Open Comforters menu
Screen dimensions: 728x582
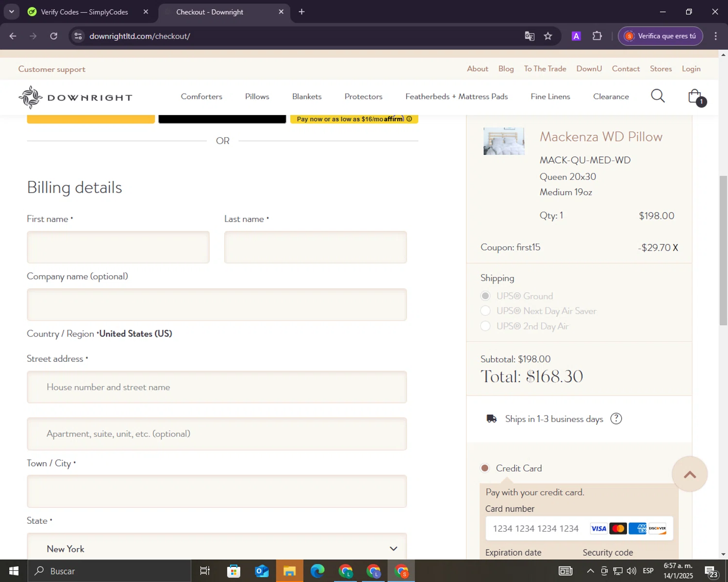coord(201,97)
